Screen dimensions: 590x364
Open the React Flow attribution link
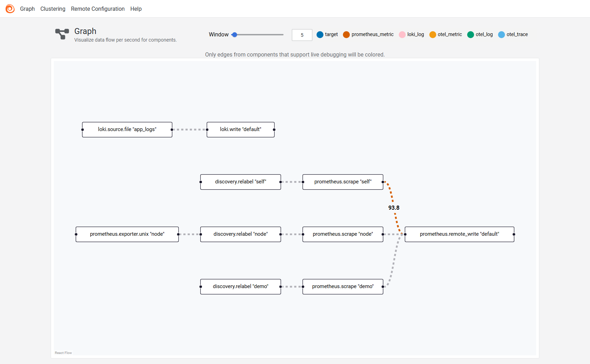63,353
